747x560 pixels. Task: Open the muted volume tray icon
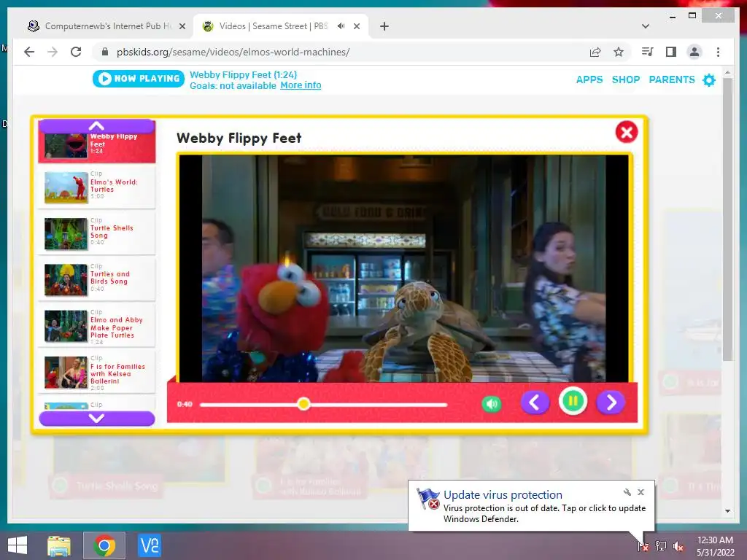click(x=678, y=546)
